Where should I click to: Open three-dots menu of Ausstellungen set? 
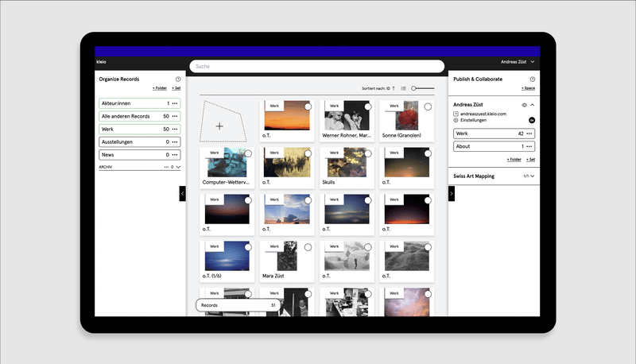pyautogui.click(x=175, y=141)
